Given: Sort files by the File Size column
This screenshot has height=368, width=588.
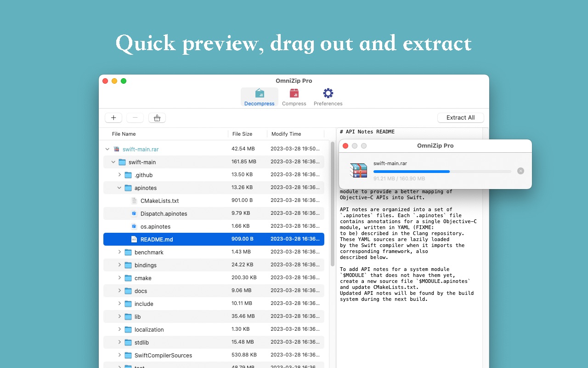Looking at the screenshot, I should (242, 134).
